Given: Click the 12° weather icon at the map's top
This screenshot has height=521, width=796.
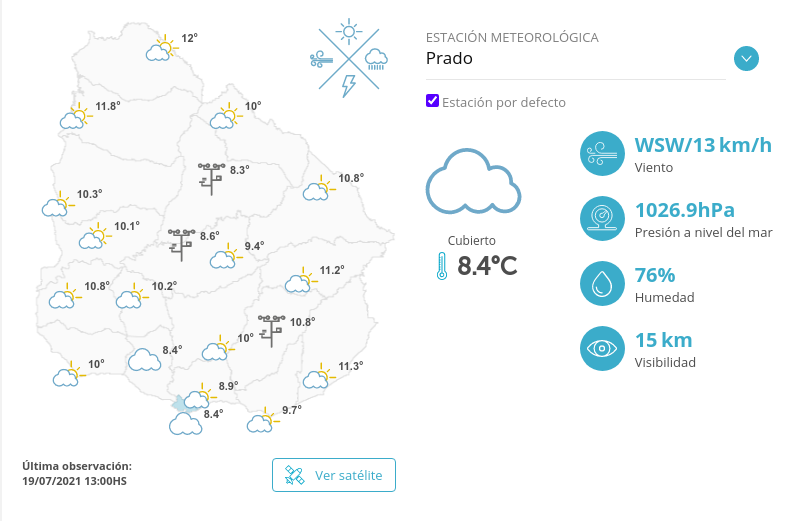Looking at the screenshot, I should coord(160,48).
